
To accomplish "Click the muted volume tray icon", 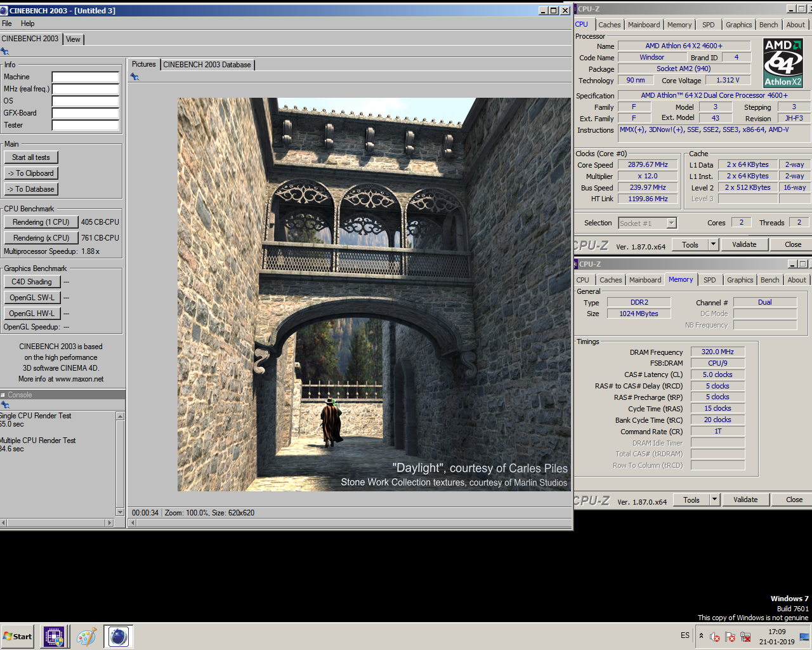I will point(714,637).
